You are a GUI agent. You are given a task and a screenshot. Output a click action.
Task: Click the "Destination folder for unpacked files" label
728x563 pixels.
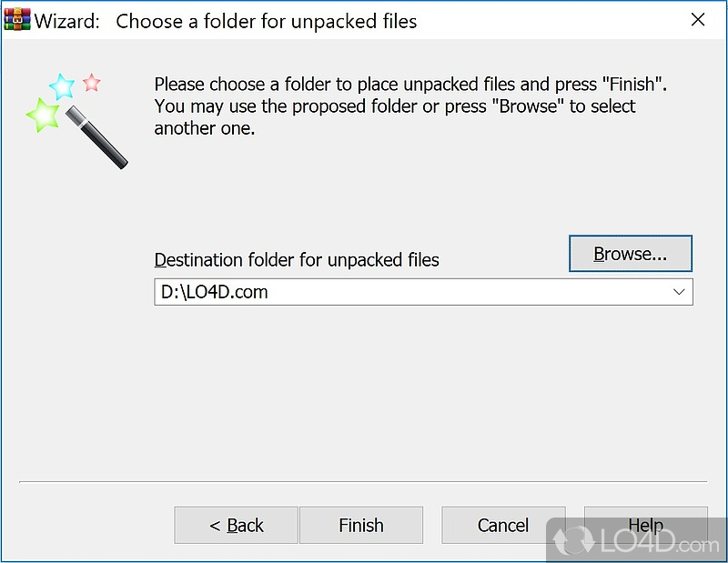[297, 260]
